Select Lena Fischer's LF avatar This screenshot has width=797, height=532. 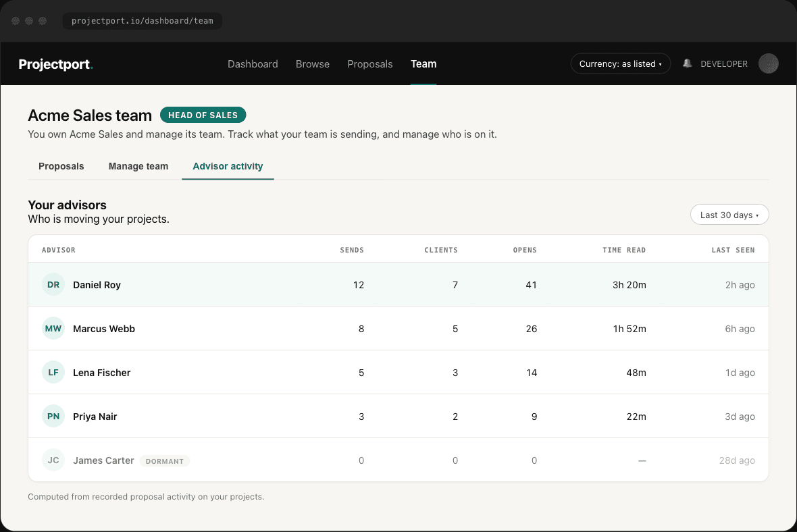point(53,373)
